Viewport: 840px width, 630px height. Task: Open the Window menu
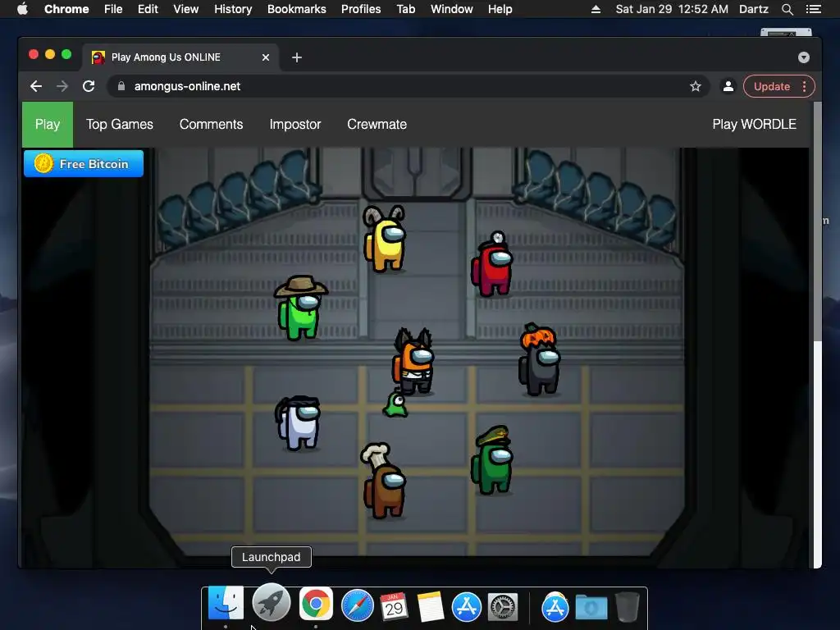point(452,9)
